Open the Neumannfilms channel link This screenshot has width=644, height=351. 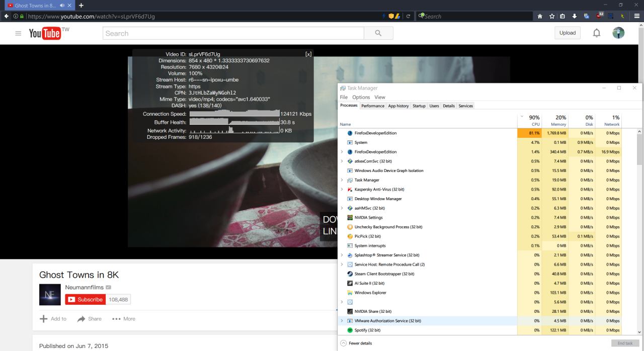point(83,287)
